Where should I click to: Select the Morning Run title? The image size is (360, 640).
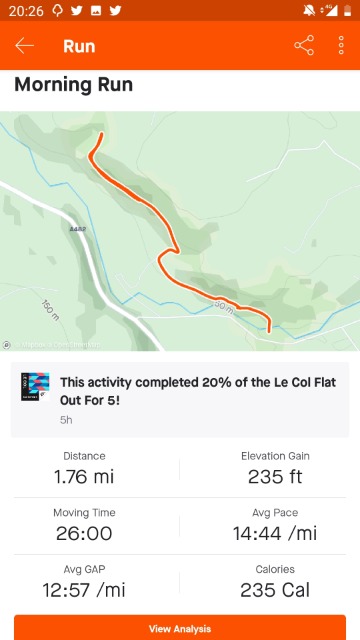pos(73,85)
